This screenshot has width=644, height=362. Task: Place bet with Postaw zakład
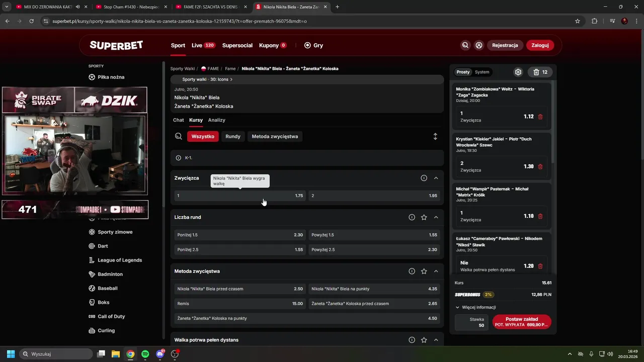pyautogui.click(x=522, y=322)
